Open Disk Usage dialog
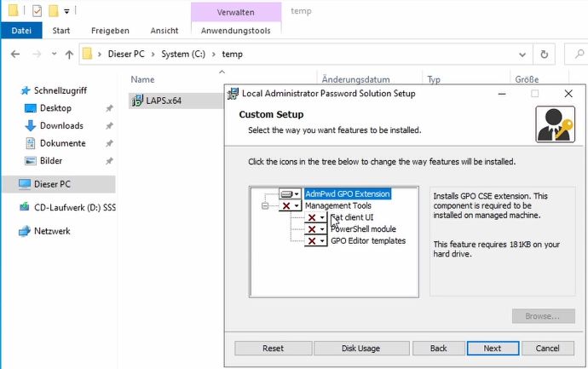 coord(360,349)
